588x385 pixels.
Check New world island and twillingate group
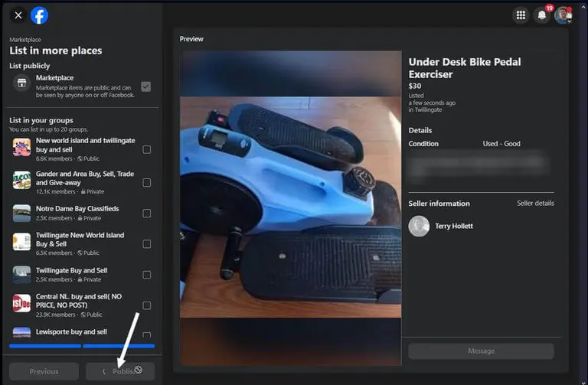147,149
